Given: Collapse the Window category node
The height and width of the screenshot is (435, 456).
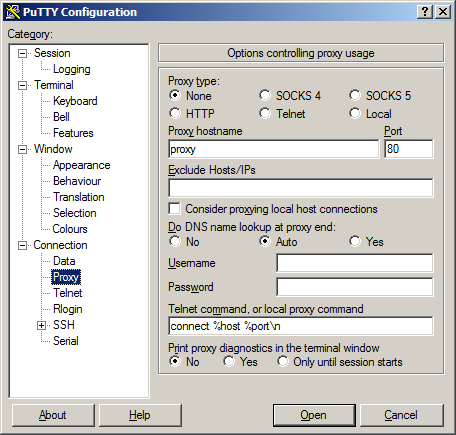Looking at the screenshot, I should coord(22,149).
